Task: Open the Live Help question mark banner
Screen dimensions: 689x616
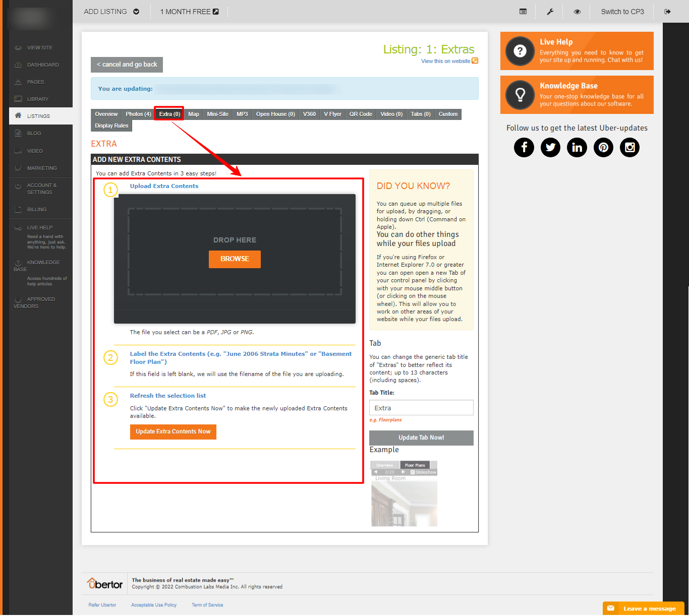Action: (577, 51)
